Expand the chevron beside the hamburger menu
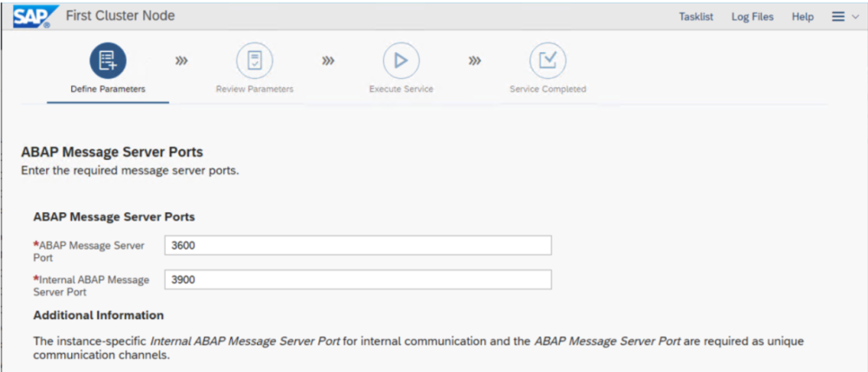The width and height of the screenshot is (868, 372). click(x=854, y=17)
